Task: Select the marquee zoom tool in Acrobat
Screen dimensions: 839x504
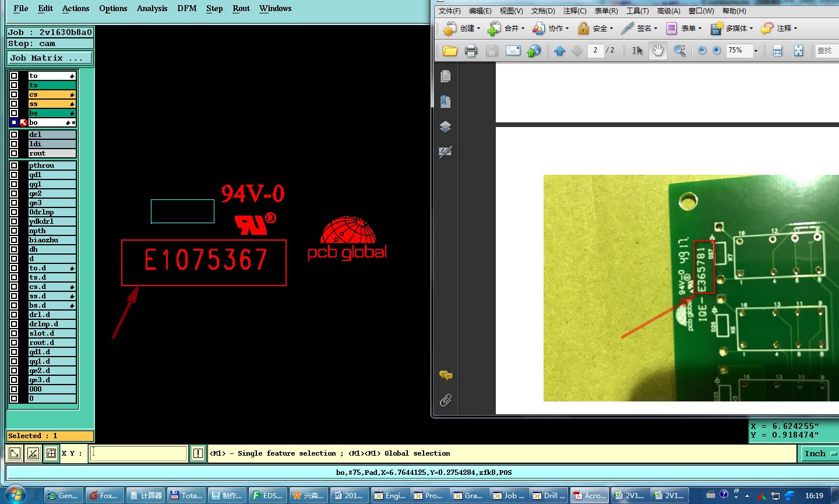Action: pyautogui.click(x=679, y=51)
